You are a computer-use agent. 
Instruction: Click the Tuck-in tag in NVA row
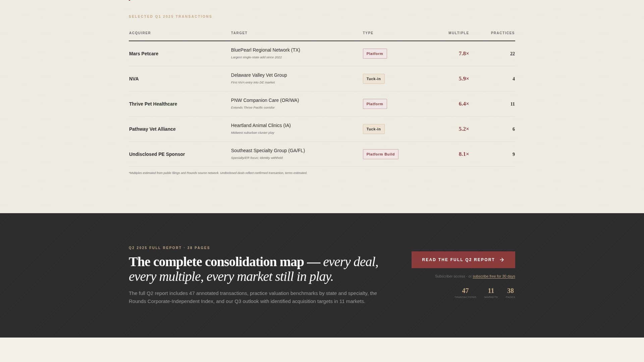374,79
